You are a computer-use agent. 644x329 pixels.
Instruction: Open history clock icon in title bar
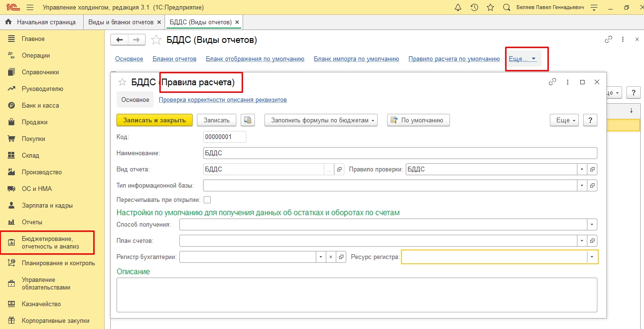tap(474, 8)
